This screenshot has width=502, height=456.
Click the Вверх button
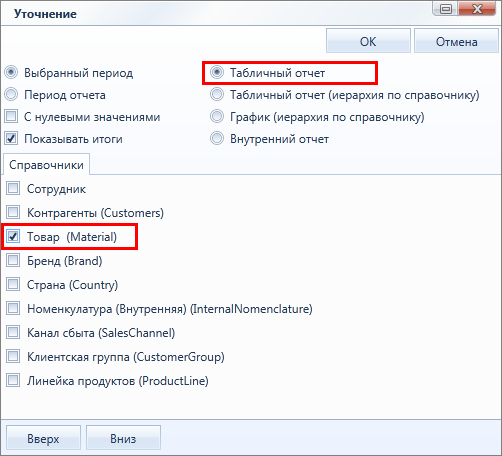(43, 438)
